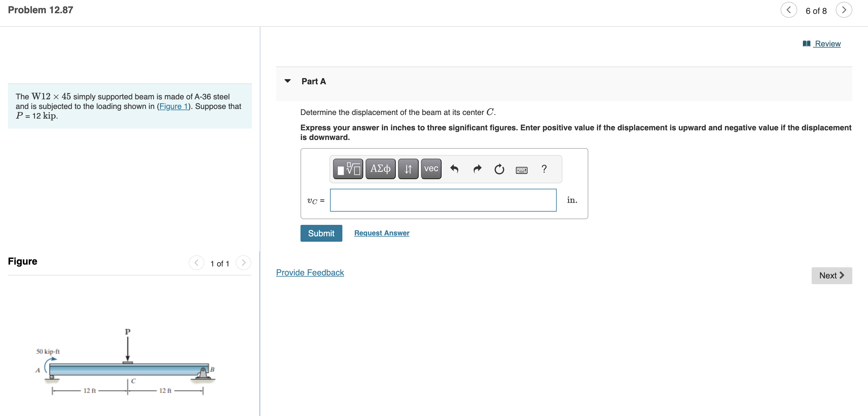This screenshot has height=416, width=868.
Task: Insert vector notation with vec button
Action: [431, 169]
